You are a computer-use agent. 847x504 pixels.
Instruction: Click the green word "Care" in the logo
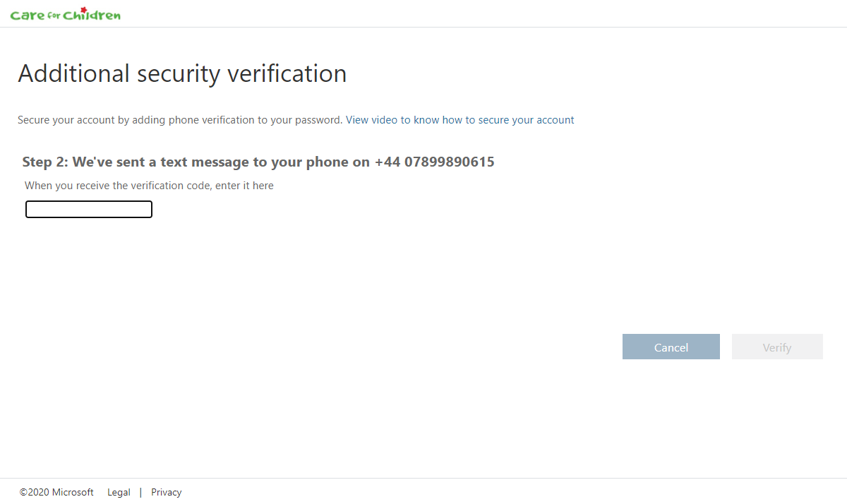pos(28,16)
